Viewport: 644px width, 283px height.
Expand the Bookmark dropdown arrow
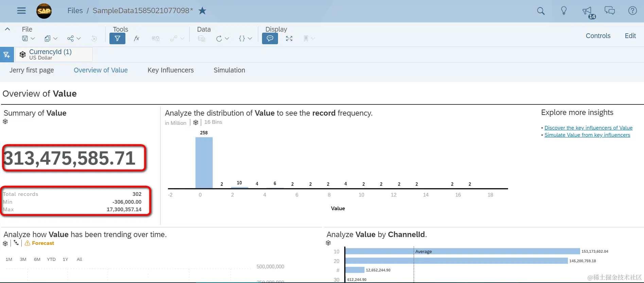[x=313, y=38]
